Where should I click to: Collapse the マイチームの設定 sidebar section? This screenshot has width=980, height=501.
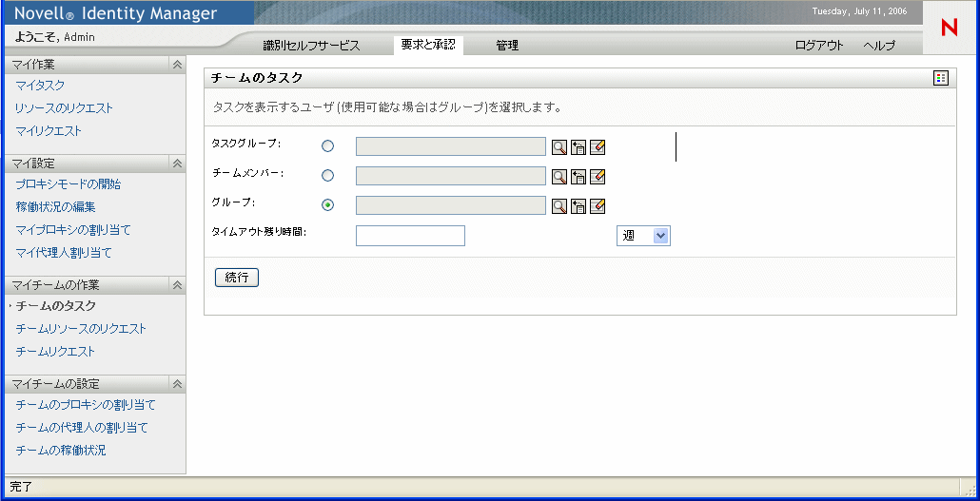[x=178, y=384]
